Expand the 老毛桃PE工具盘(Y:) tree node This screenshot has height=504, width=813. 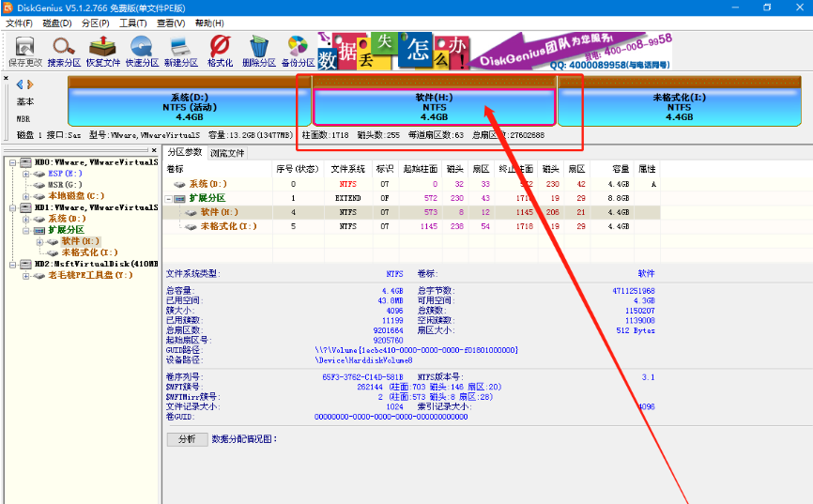[25, 276]
